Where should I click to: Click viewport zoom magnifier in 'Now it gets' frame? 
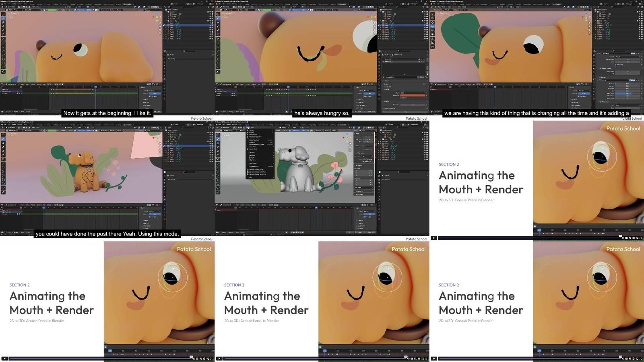(x=160, y=23)
